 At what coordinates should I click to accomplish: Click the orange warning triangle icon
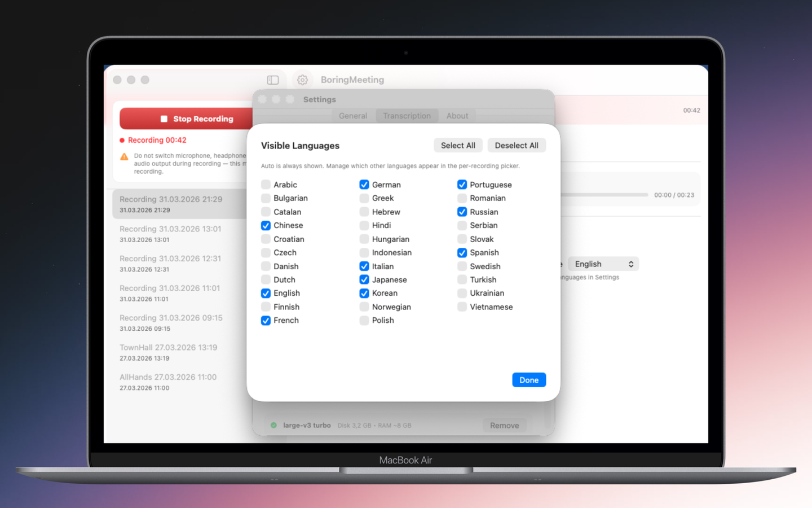click(124, 157)
